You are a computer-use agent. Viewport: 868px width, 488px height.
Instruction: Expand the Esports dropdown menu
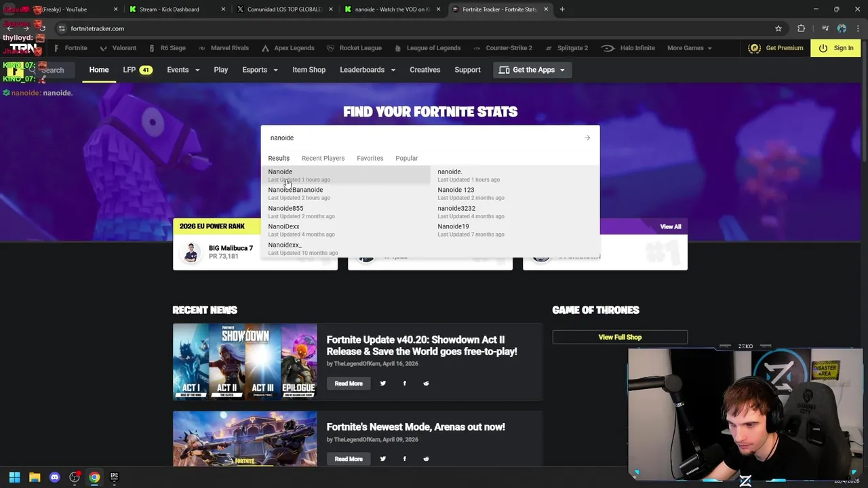click(x=260, y=70)
